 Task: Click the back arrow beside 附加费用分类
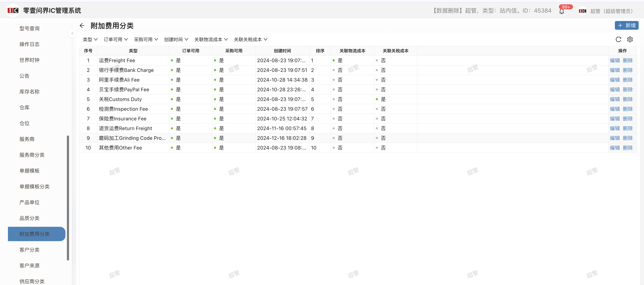tap(82, 26)
